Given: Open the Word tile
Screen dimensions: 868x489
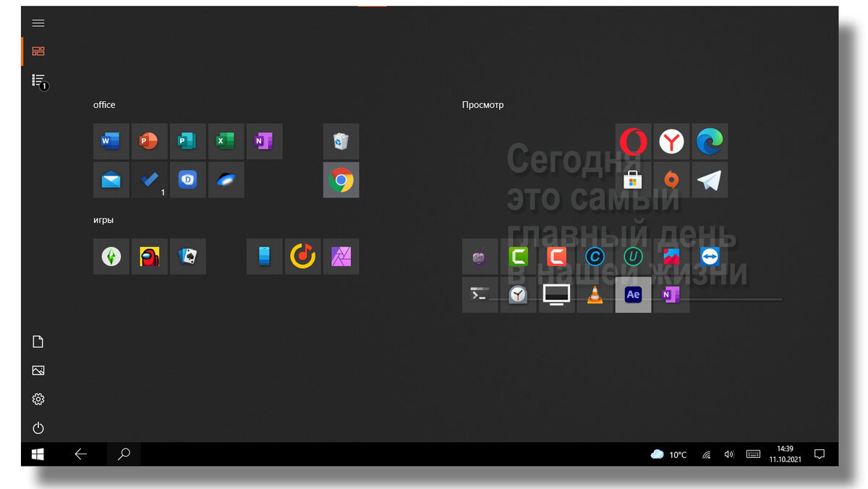Looking at the screenshot, I should (x=111, y=141).
